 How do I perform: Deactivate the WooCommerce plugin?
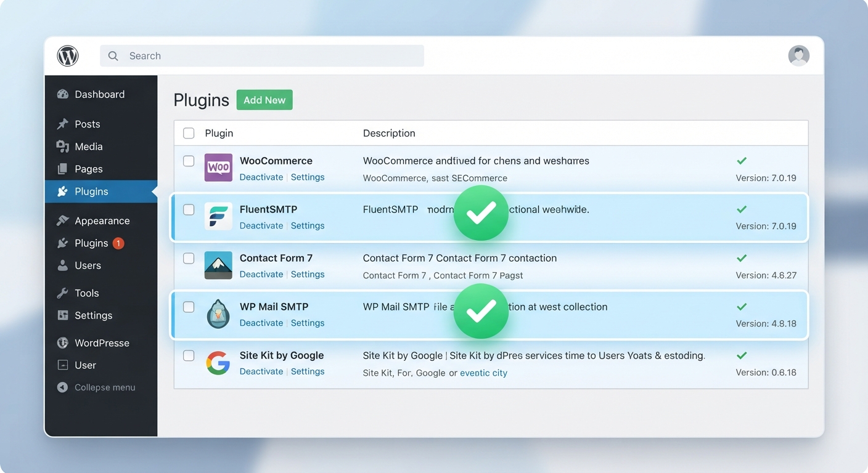click(261, 177)
